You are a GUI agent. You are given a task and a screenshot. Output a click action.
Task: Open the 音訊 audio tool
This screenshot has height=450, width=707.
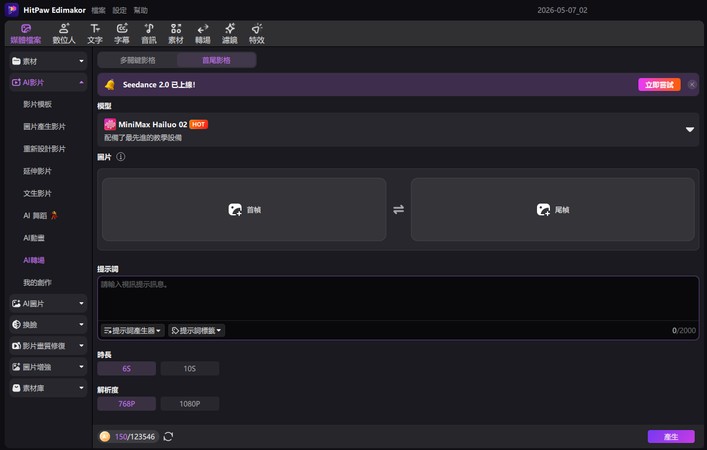click(149, 34)
